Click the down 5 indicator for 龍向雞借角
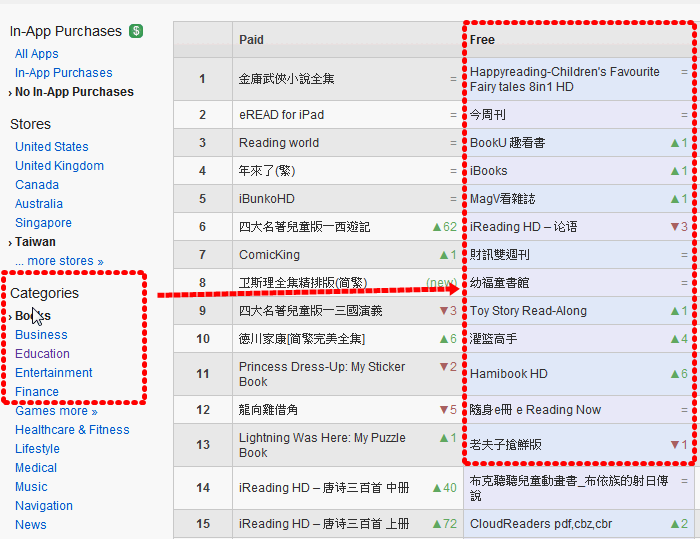Screen dimensions: 700x539 click(x=448, y=410)
